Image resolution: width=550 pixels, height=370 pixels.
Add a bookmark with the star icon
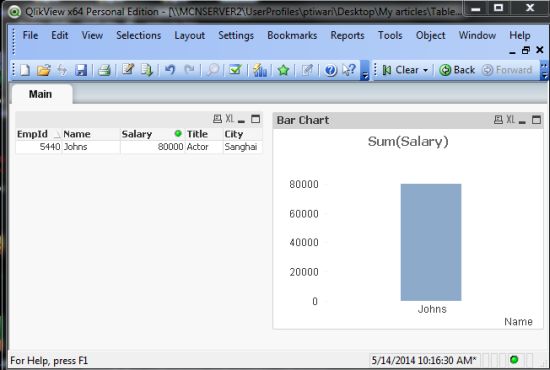[283, 70]
